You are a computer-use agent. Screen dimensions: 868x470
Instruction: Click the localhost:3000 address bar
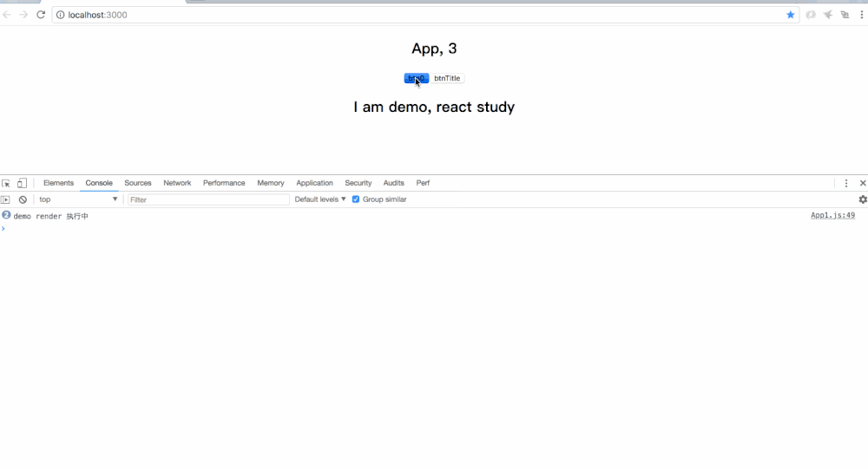click(425, 15)
